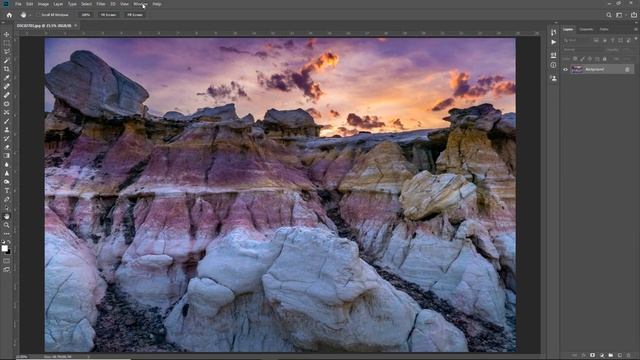The width and height of the screenshot is (640, 360).
Task: Open the File menu
Action: click(x=18, y=4)
